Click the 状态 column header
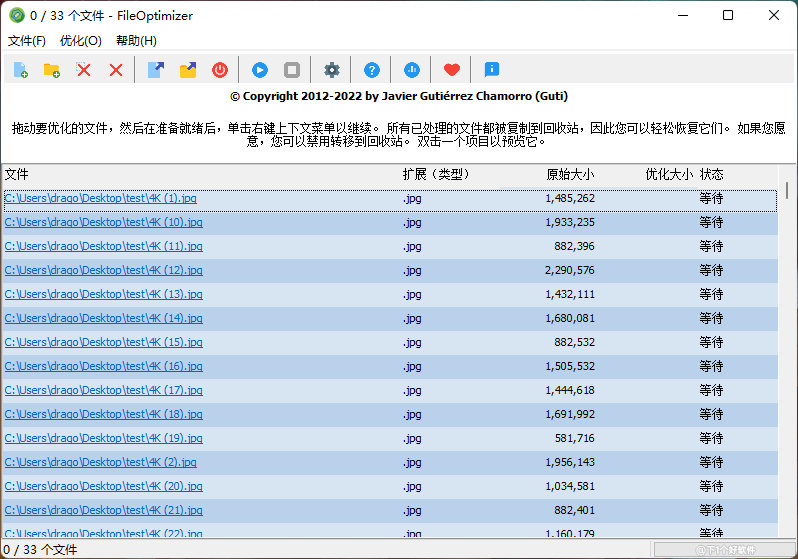 [711, 175]
